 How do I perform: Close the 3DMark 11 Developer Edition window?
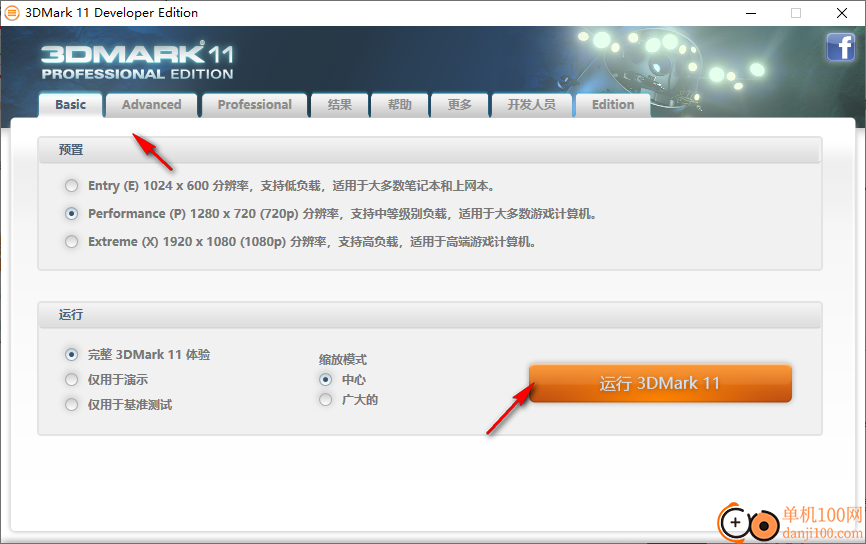click(842, 13)
